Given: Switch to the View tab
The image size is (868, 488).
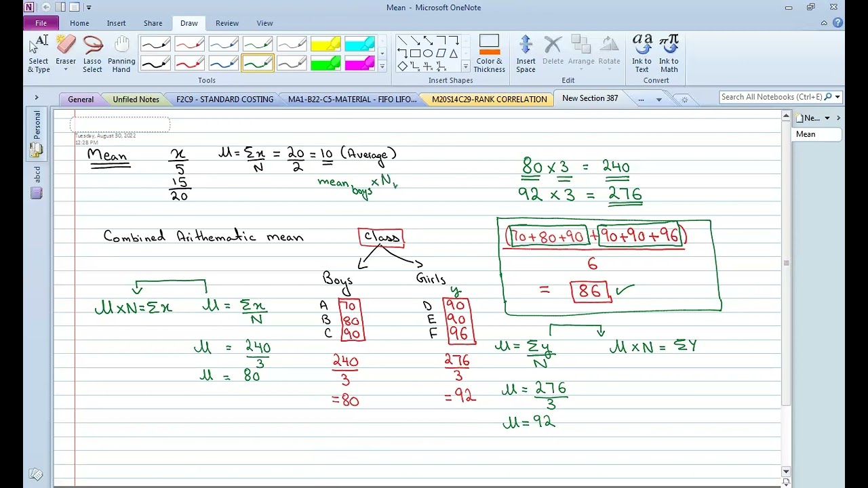Looking at the screenshot, I should click(264, 23).
